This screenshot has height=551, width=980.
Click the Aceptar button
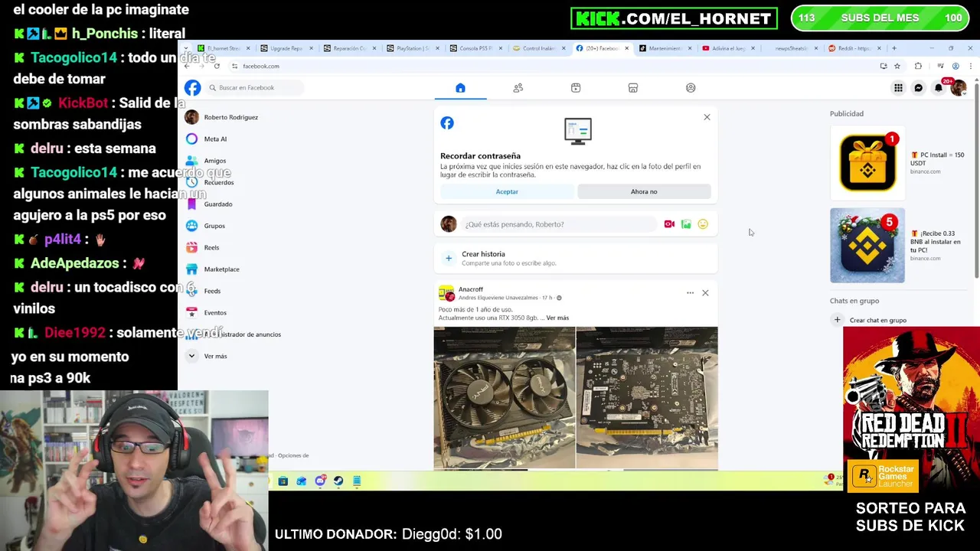tap(507, 191)
